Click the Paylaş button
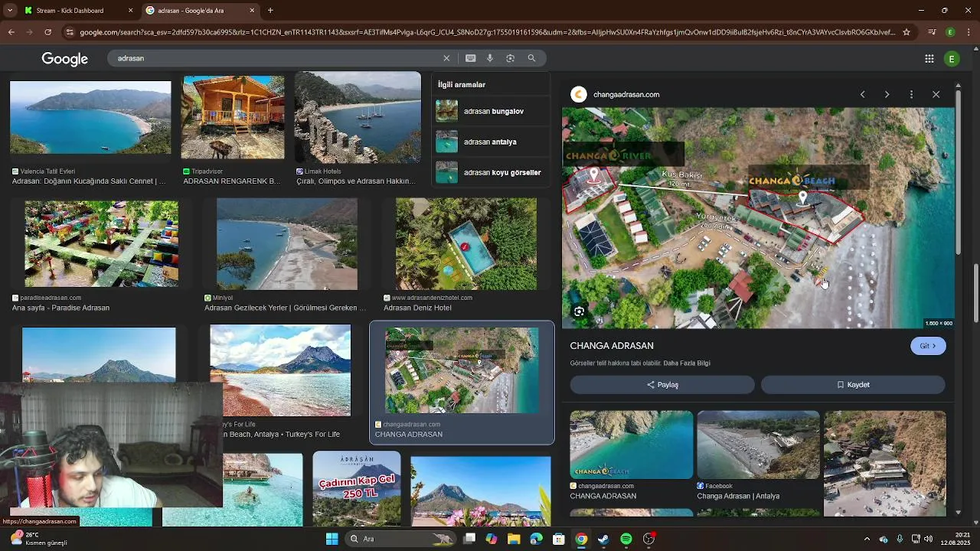This screenshot has width=980, height=551. coord(662,385)
